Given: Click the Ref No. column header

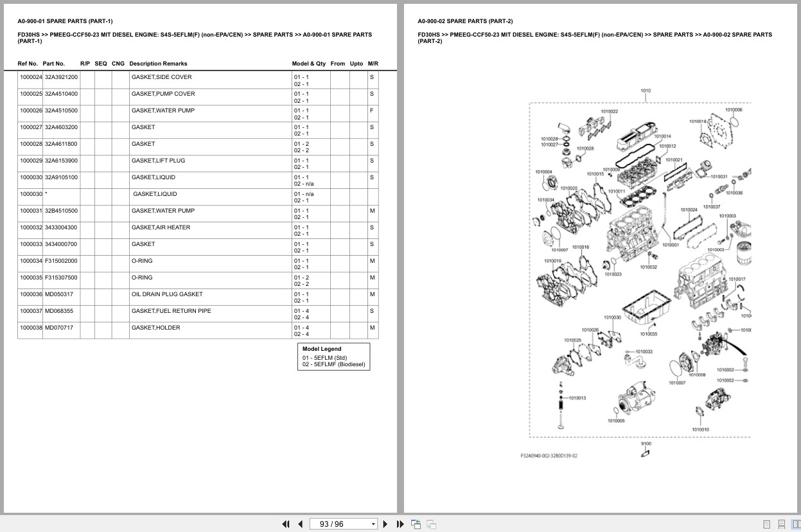Looking at the screenshot, I should click(28, 64).
